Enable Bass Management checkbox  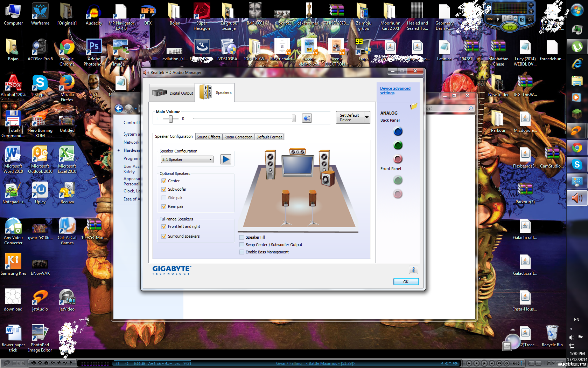pyautogui.click(x=241, y=252)
